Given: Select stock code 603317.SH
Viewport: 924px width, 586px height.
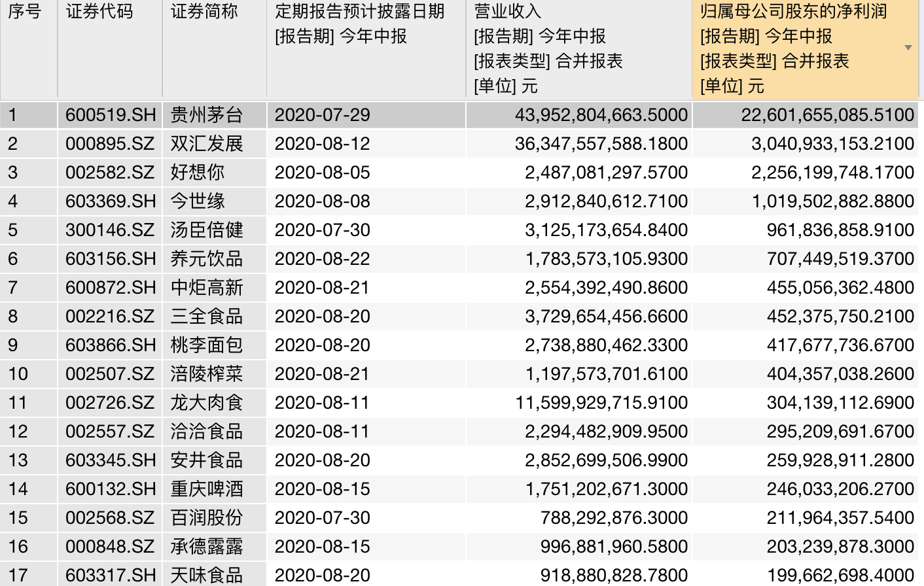Looking at the screenshot, I should [111, 576].
